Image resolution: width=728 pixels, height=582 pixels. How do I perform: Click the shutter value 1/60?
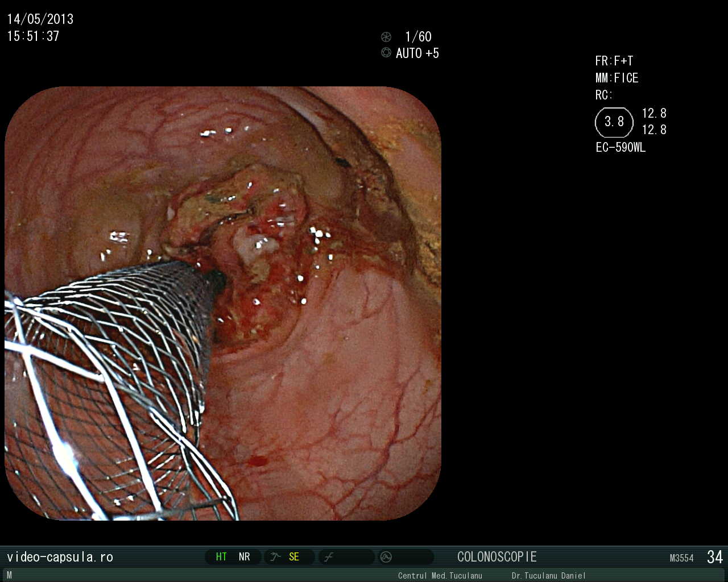click(x=418, y=37)
